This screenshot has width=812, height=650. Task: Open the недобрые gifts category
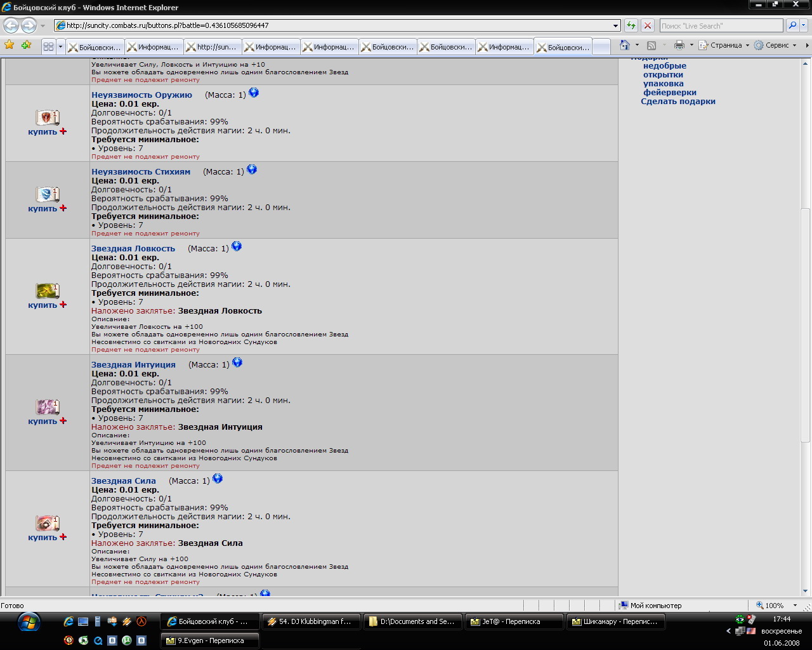coord(665,65)
